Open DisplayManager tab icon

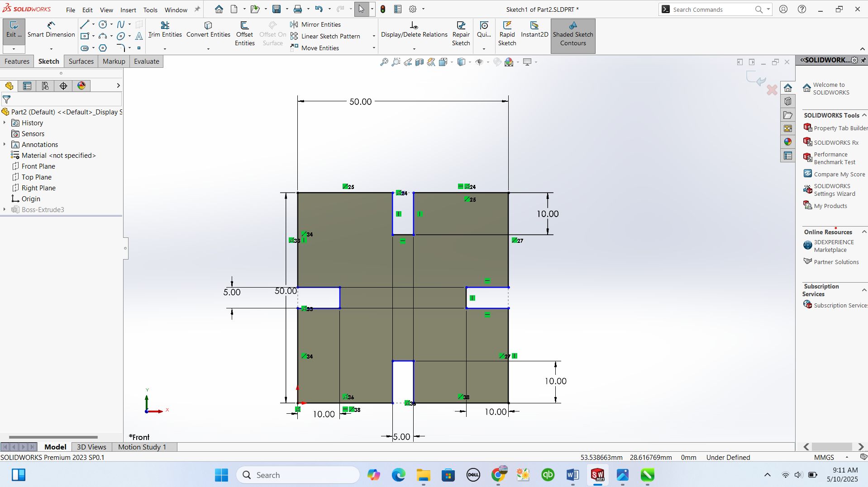click(81, 86)
